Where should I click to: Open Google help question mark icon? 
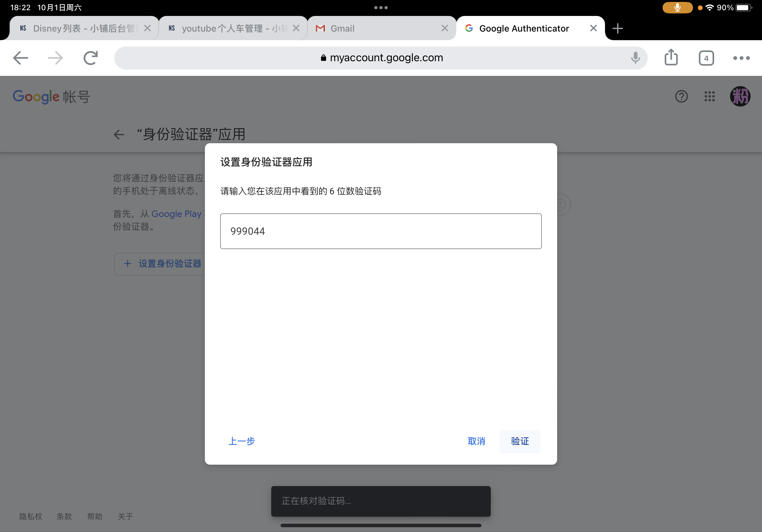click(681, 97)
